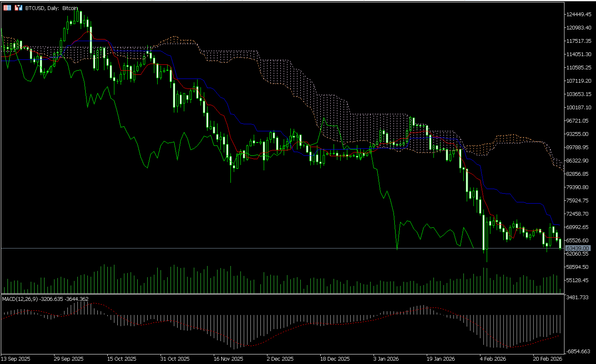Screen dimensions: 596x364
Task: Click price level 107119.20 on the scale
Action: coord(579,81)
